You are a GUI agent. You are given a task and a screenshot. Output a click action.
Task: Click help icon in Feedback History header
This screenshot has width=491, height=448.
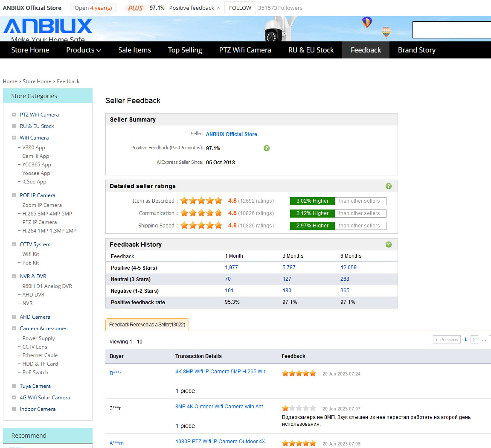pos(388,244)
